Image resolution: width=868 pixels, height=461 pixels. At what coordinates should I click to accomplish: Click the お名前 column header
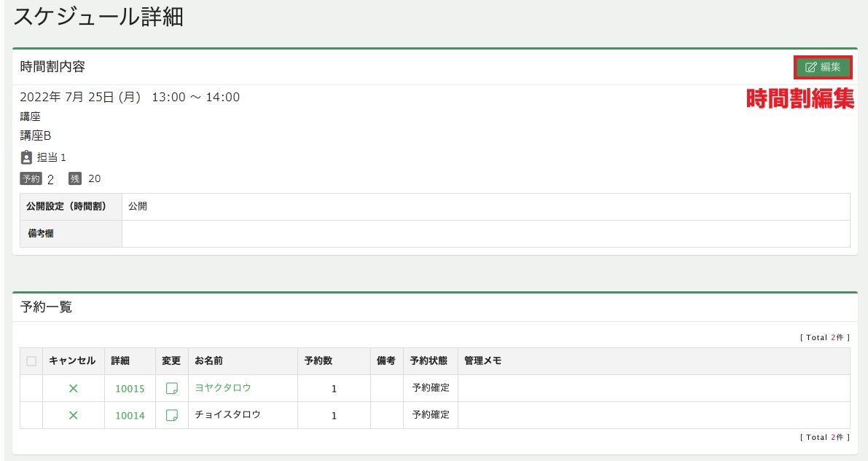click(x=208, y=360)
